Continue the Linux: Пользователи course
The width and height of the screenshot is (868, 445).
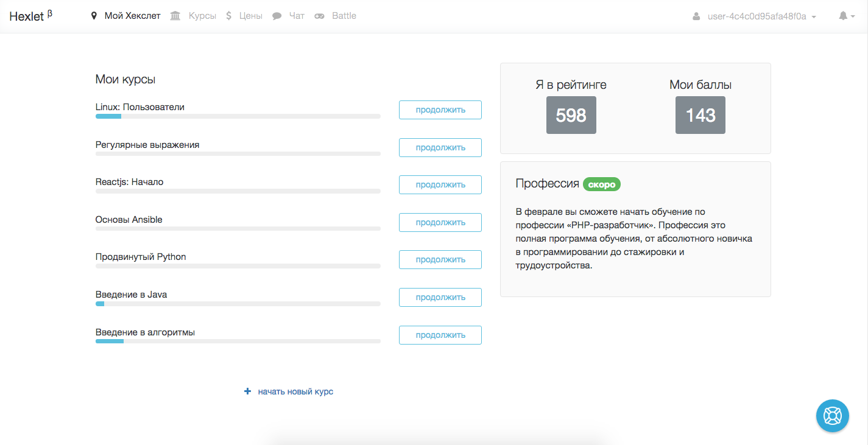tap(440, 110)
